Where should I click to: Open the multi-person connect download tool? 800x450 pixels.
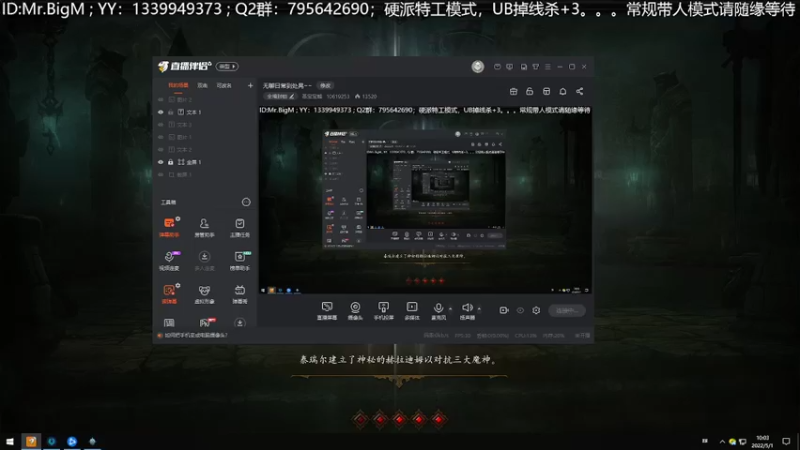[204, 260]
